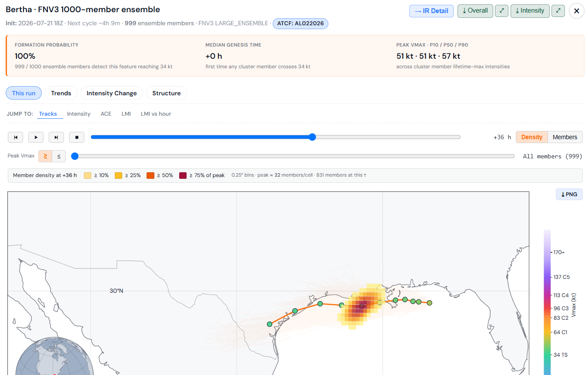This screenshot has width=588, height=375.
Task: Click the +36 h time readout
Action: tap(502, 137)
